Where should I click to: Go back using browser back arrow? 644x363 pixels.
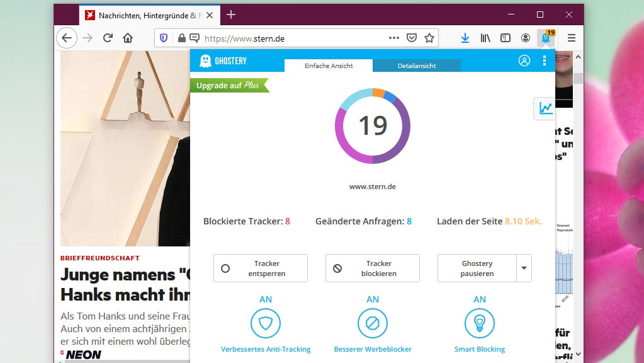[67, 38]
